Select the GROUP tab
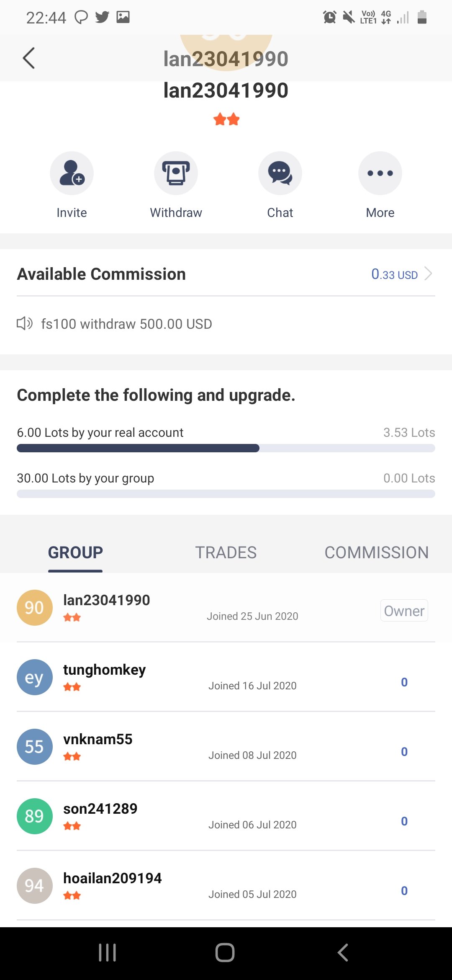Image resolution: width=452 pixels, height=980 pixels. (x=75, y=552)
